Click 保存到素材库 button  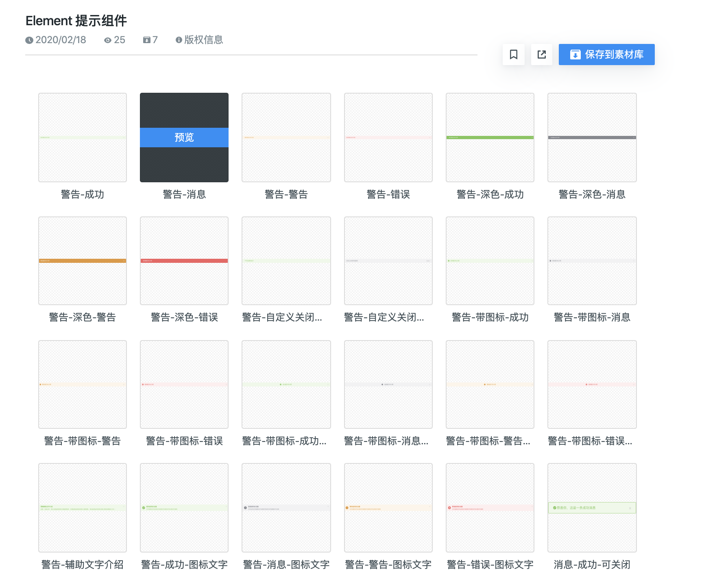(x=606, y=55)
